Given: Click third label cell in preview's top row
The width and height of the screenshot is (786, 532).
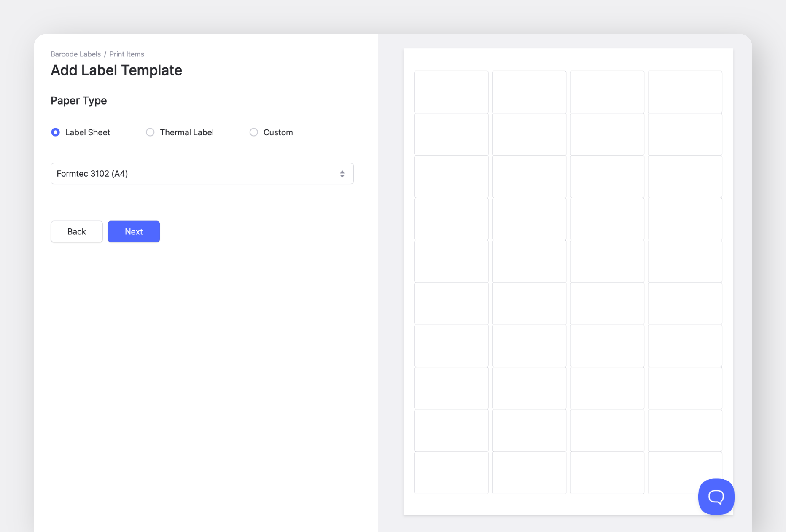Looking at the screenshot, I should (607, 92).
